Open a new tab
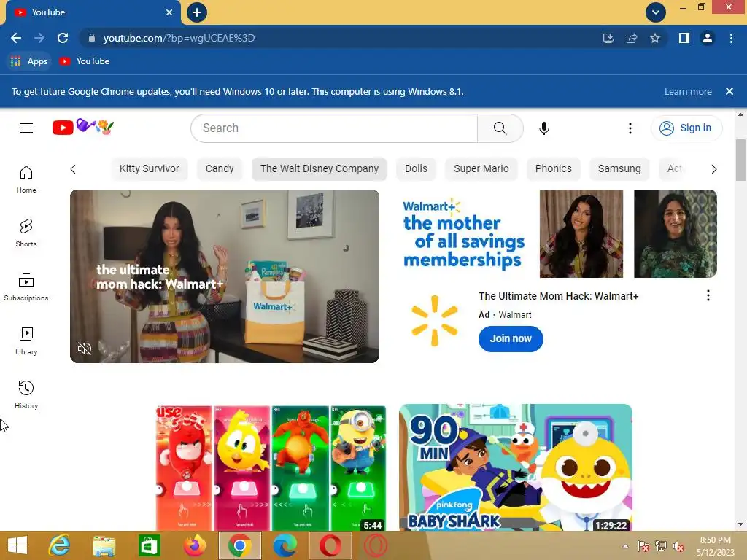747x560 pixels. tap(197, 12)
